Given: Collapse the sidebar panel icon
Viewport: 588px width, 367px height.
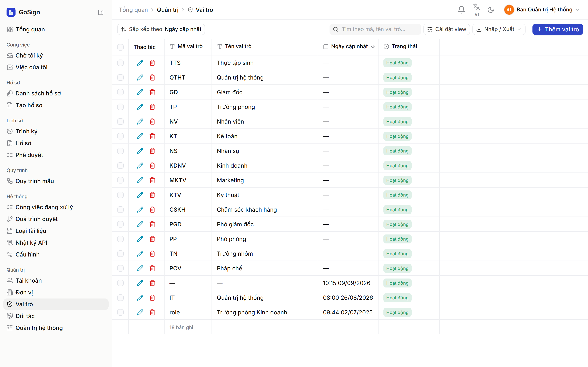Looking at the screenshot, I should (101, 12).
